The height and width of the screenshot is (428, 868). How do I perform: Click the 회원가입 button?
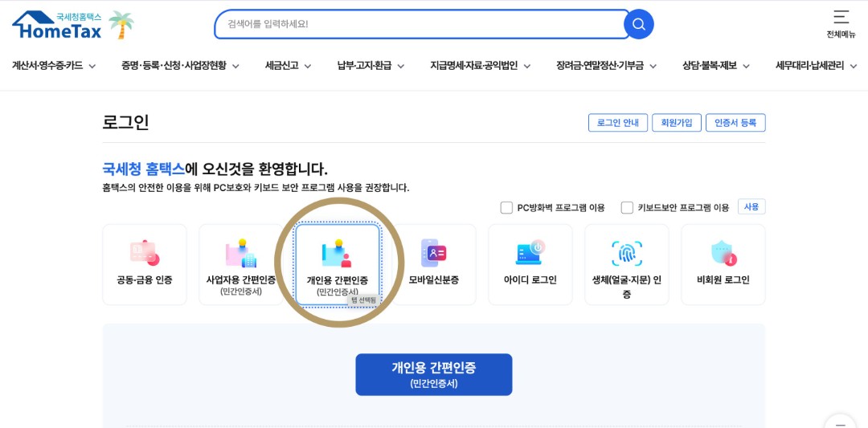click(677, 123)
